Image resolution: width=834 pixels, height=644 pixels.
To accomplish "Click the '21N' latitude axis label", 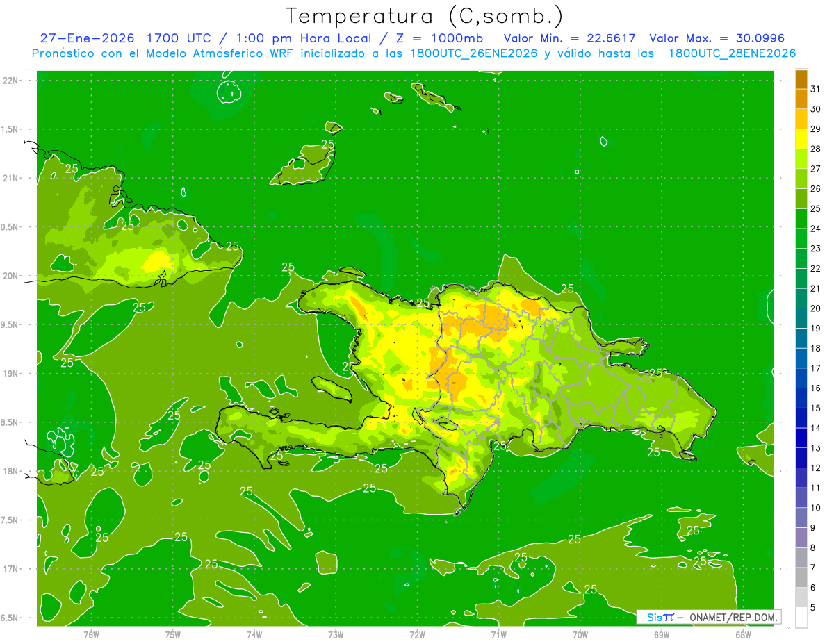I will [11, 179].
